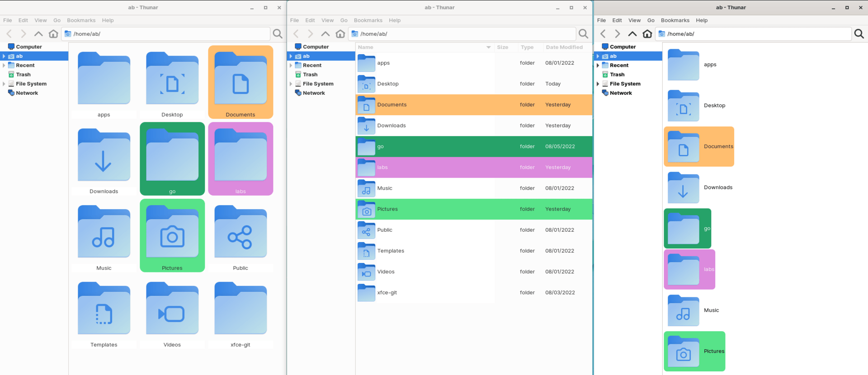The width and height of the screenshot is (868, 375).
Task: Click the back arrow in middle window
Action: tap(296, 34)
